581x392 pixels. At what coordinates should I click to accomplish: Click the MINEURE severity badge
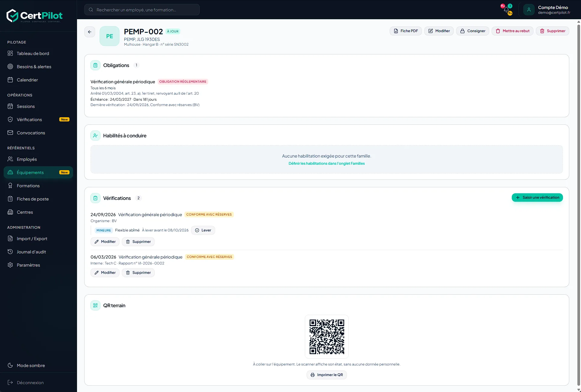[x=104, y=230]
